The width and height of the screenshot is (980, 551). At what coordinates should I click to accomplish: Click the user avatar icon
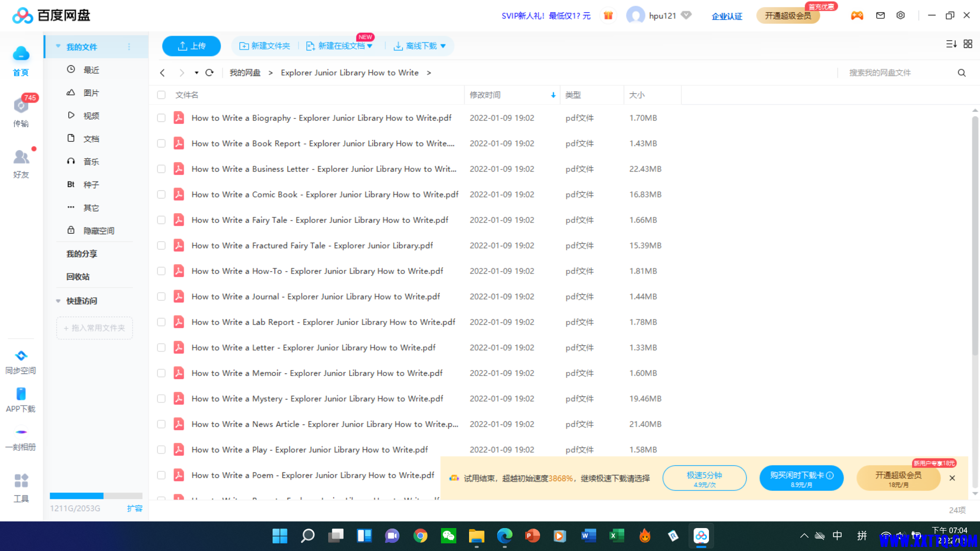(635, 15)
